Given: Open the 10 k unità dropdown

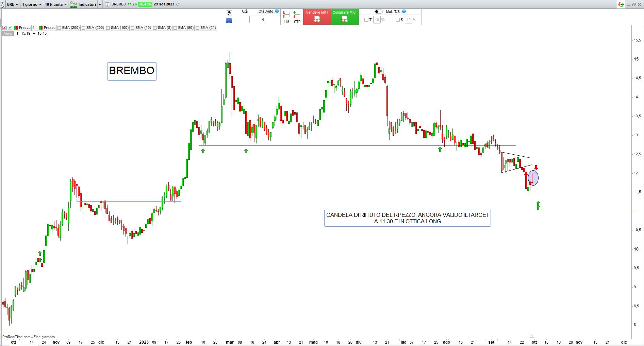Looking at the screenshot, I should coord(56,4).
